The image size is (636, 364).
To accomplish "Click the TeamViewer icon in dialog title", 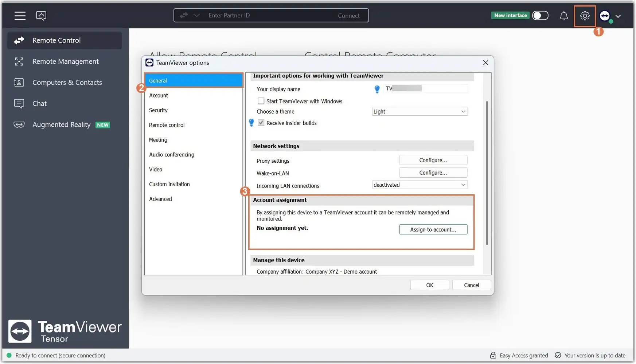I will coord(149,63).
